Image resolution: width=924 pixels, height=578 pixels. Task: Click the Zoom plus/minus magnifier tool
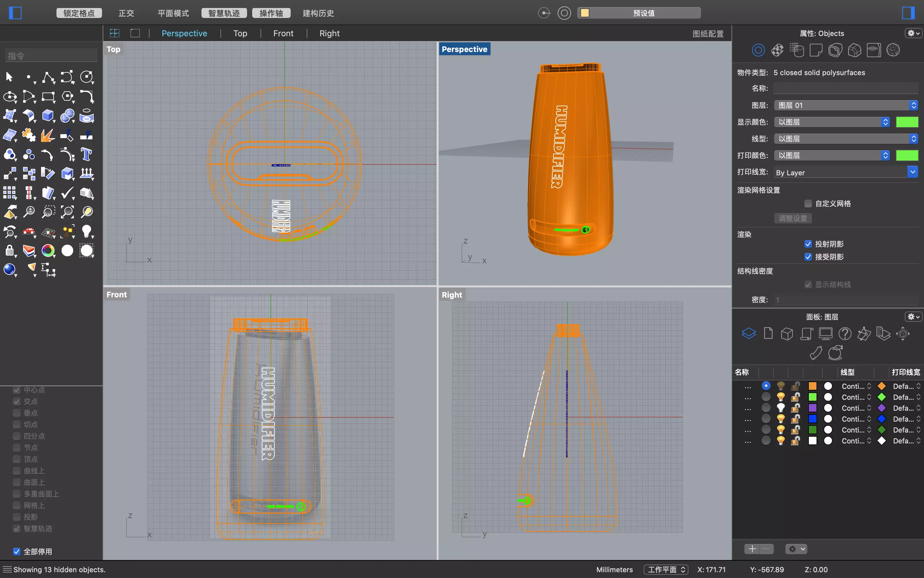click(29, 212)
